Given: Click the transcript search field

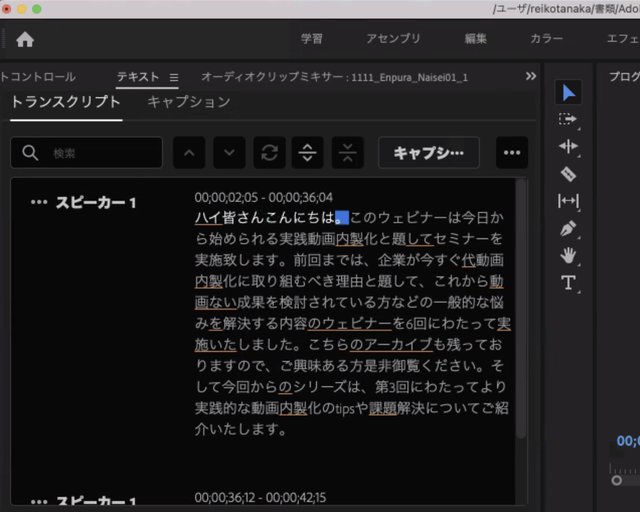Looking at the screenshot, I should click(87, 153).
